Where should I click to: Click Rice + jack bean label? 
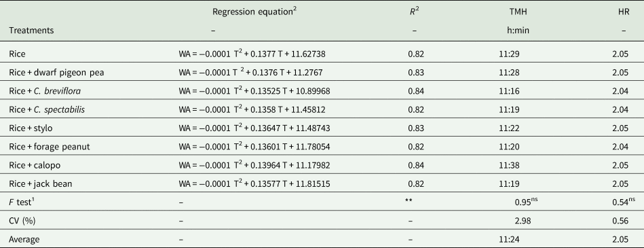pyautogui.click(x=40, y=184)
